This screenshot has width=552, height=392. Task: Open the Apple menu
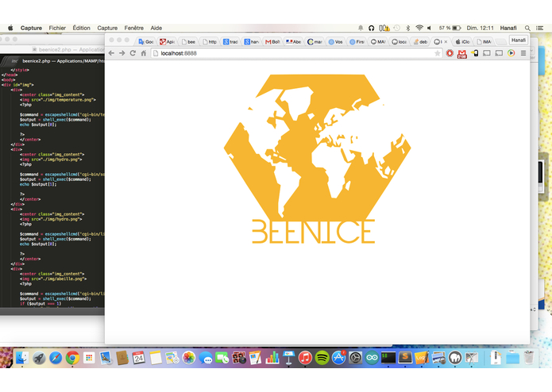click(x=10, y=28)
